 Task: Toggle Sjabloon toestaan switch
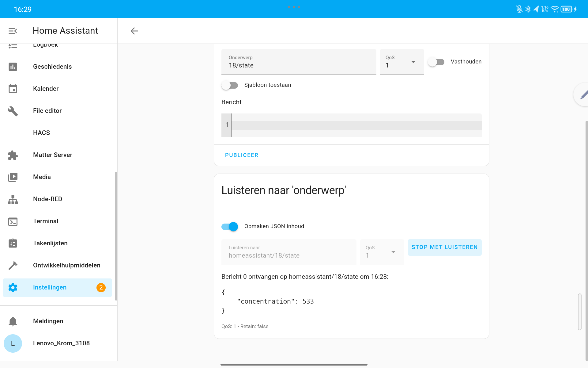coord(230,85)
